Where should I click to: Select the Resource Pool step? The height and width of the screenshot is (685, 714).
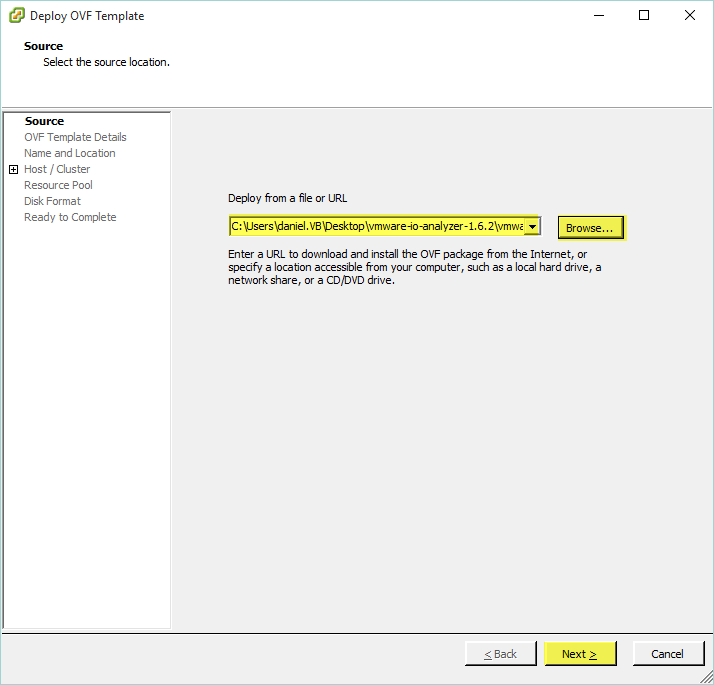pyautogui.click(x=58, y=185)
